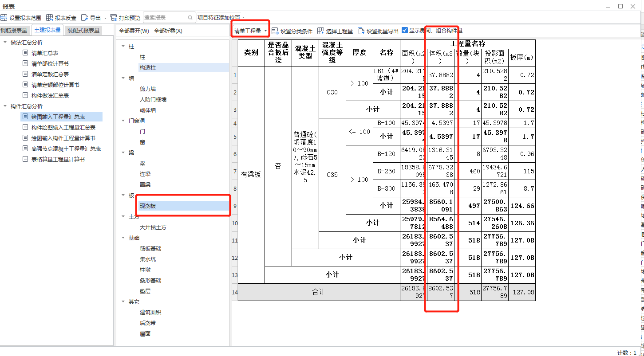Click the search magnifier icon
The image size is (644, 356).
point(190,18)
